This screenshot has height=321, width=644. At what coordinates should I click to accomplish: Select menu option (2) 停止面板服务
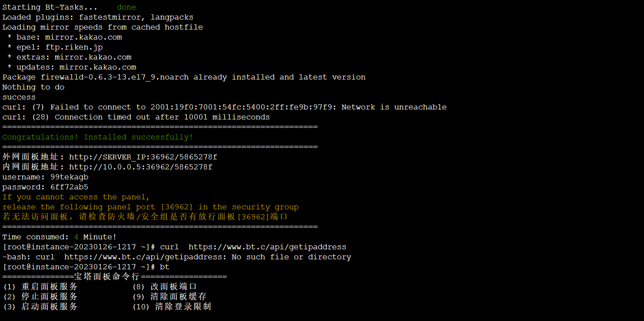pyautogui.click(x=40, y=297)
